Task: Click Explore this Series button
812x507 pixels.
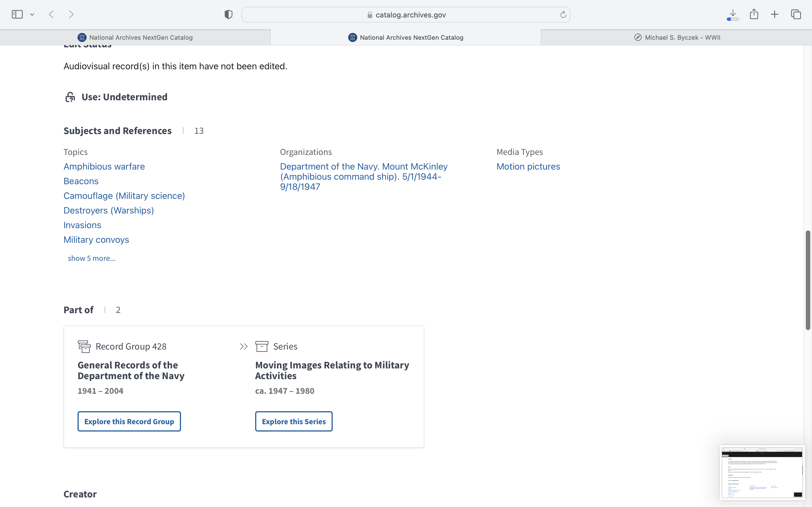Action: click(x=294, y=421)
